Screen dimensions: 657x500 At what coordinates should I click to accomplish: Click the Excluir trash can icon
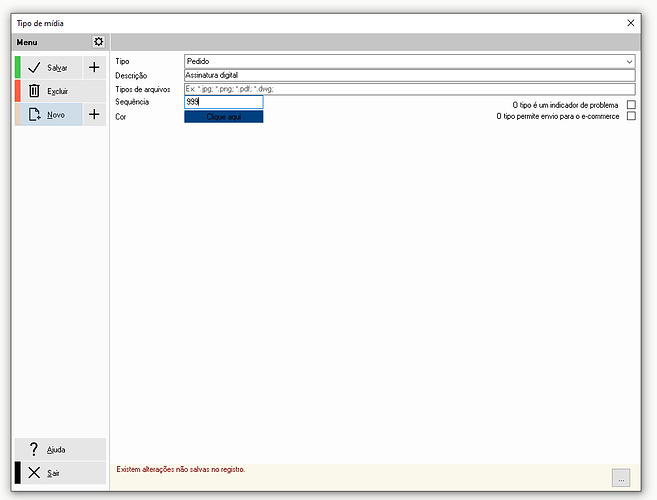pyautogui.click(x=34, y=91)
